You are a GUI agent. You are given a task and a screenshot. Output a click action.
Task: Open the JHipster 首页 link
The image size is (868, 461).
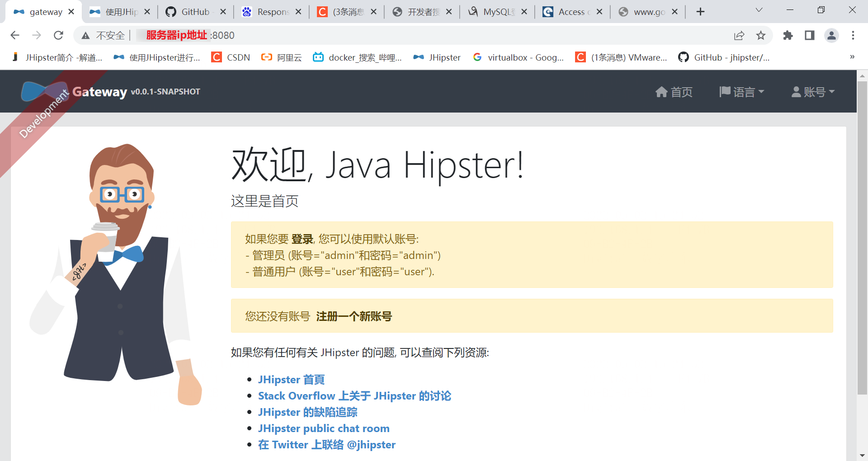291,380
